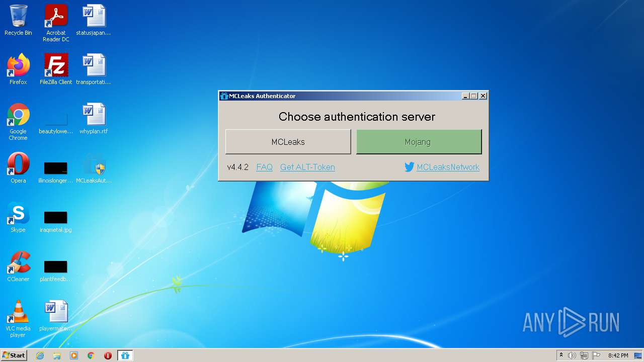This screenshot has width=644, height=362.
Task: Click the v4.4.2 version label
Action: click(x=237, y=167)
